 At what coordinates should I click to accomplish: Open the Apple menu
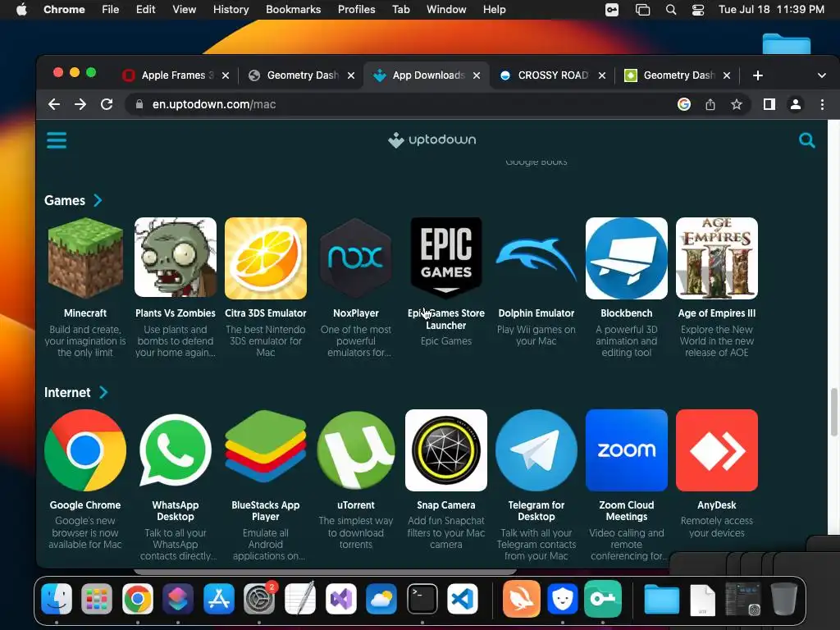coord(21,9)
